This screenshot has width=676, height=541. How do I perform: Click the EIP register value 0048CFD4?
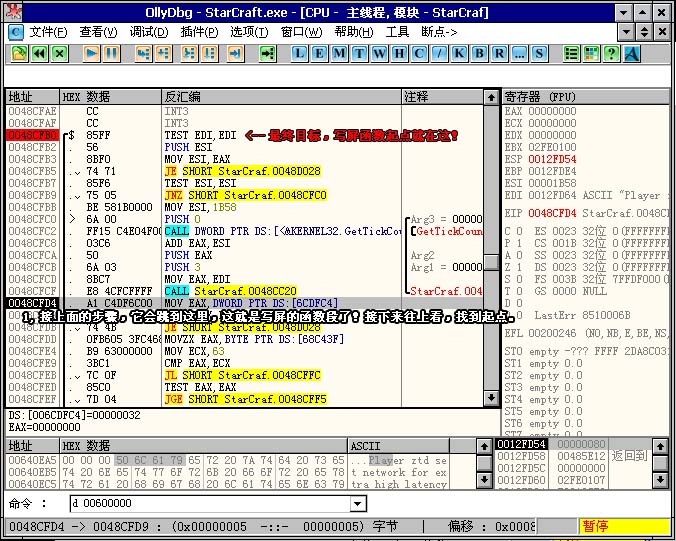(552, 213)
